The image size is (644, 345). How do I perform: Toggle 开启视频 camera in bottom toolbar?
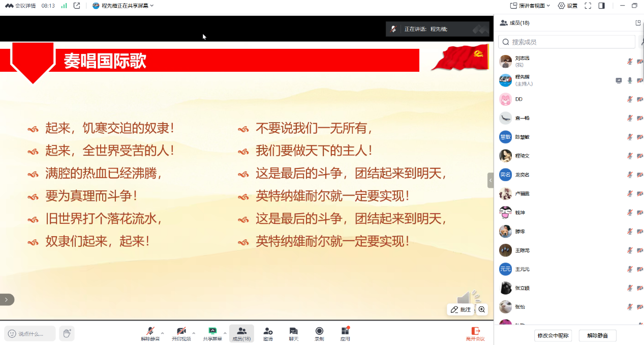point(181,333)
